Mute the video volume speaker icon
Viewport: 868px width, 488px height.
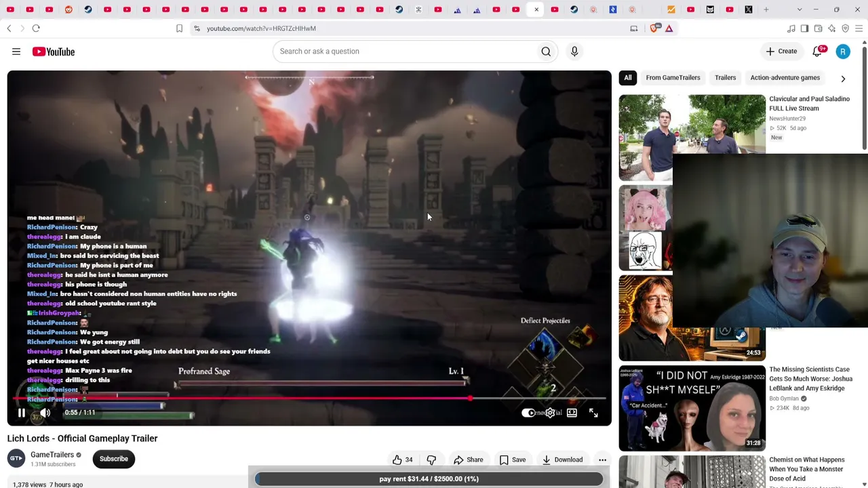click(45, 413)
